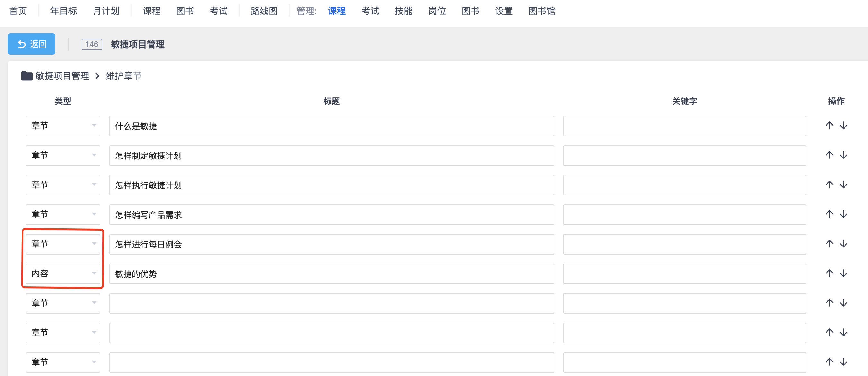Click title field '什么是敏捷'
This screenshot has width=868, height=376.
[331, 126]
